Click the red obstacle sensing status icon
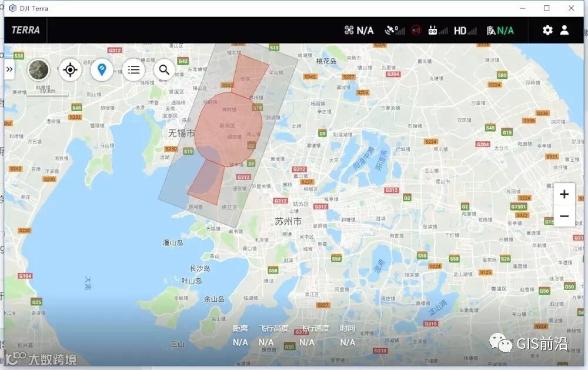588x370 pixels. (x=416, y=31)
